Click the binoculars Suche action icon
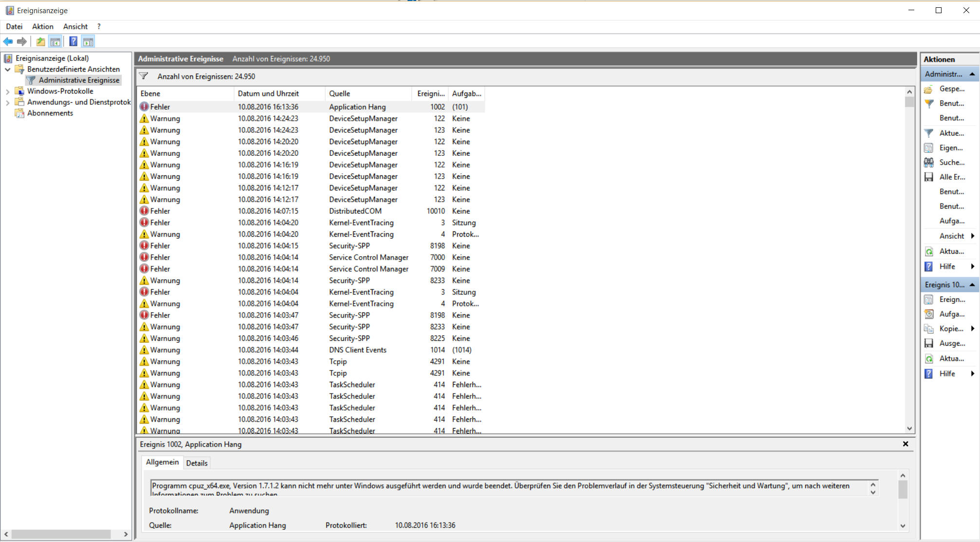 (929, 162)
